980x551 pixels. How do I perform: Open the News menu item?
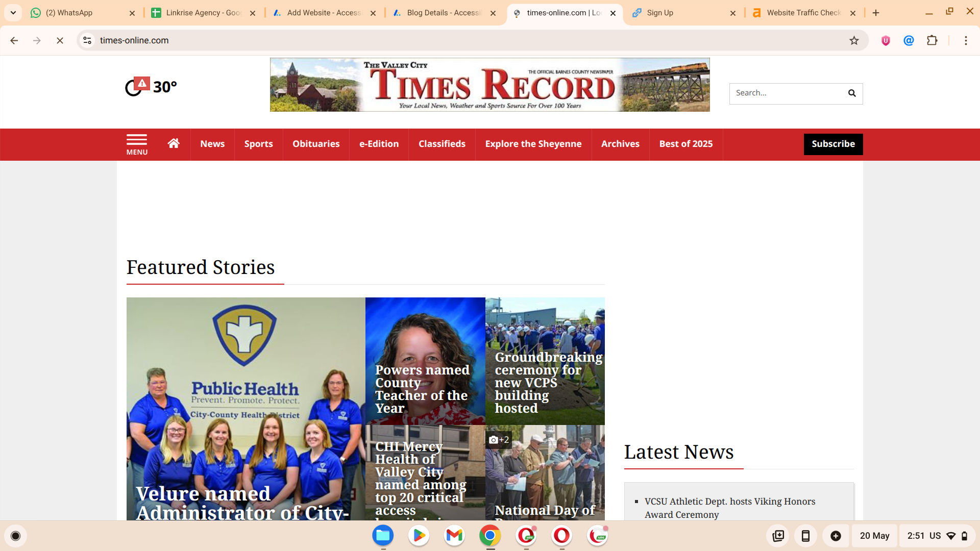[212, 144]
